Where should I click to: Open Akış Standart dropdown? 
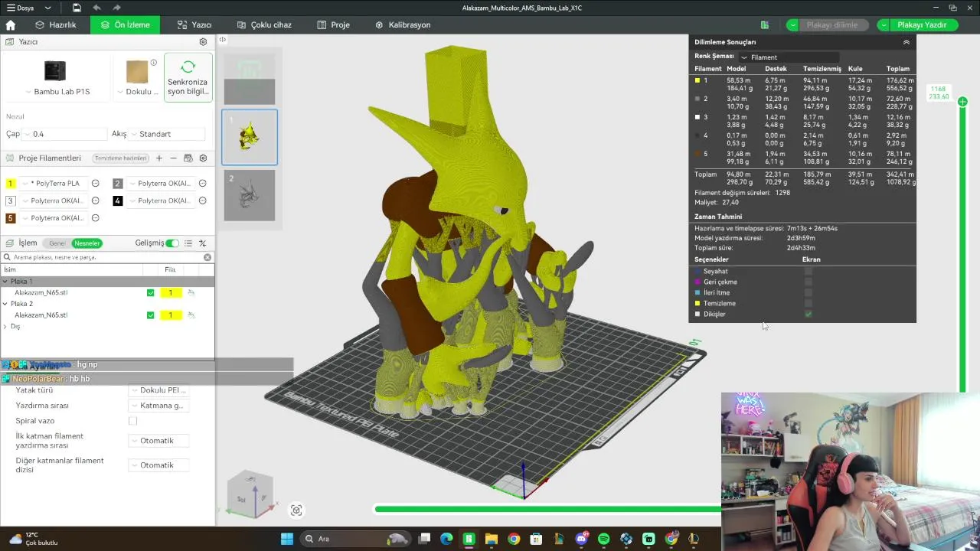(167, 134)
